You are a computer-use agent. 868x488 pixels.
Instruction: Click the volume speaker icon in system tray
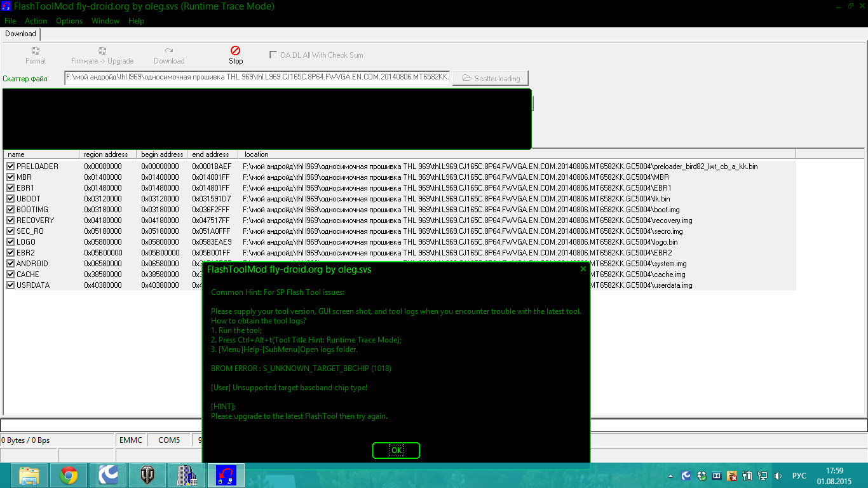click(778, 476)
